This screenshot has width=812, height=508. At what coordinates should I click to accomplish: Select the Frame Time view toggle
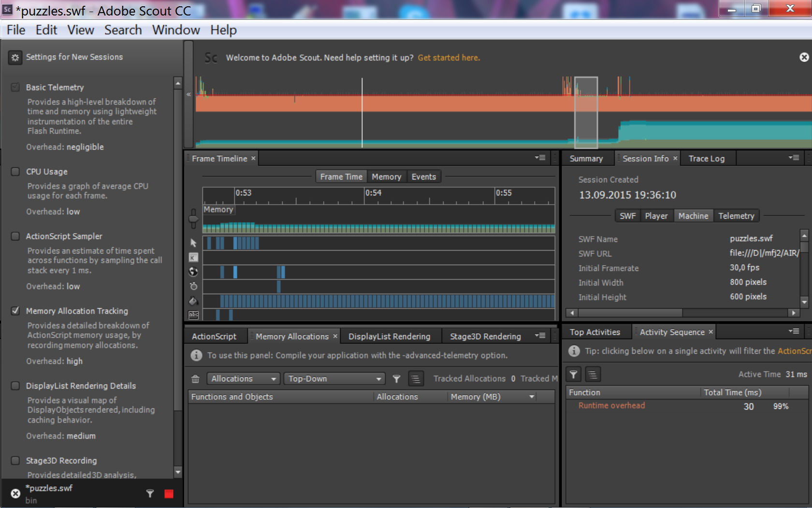coord(341,177)
